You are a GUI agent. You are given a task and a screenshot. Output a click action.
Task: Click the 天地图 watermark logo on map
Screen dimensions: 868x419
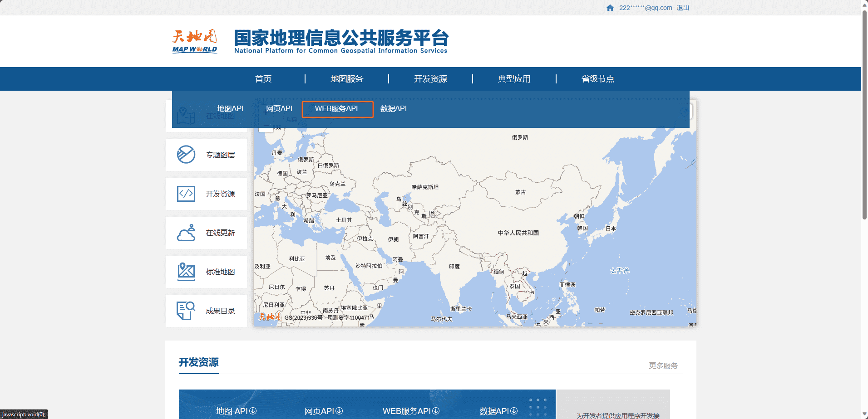[270, 317]
